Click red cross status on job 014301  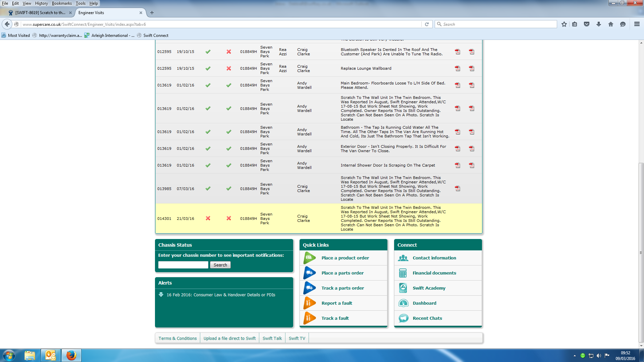point(208,218)
